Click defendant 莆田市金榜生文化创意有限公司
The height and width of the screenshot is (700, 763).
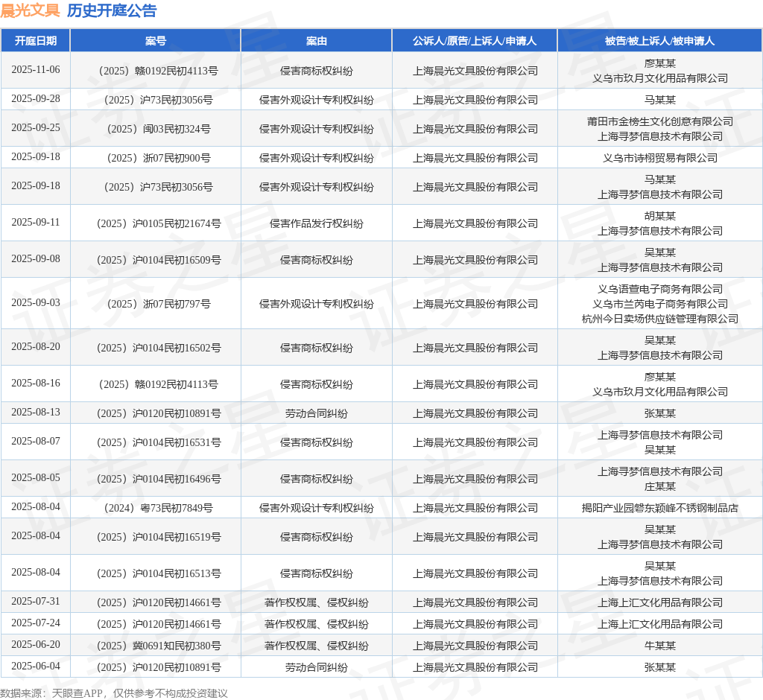[660, 121]
